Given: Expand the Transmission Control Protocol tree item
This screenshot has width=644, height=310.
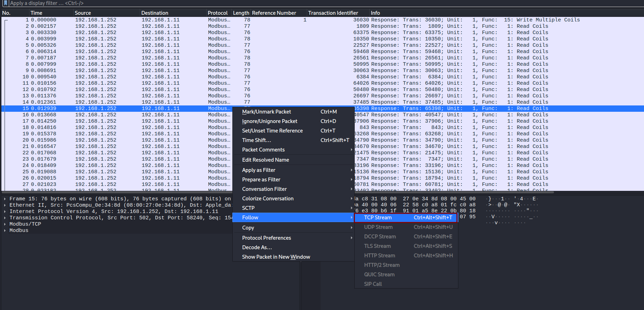Looking at the screenshot, I should [5, 218].
